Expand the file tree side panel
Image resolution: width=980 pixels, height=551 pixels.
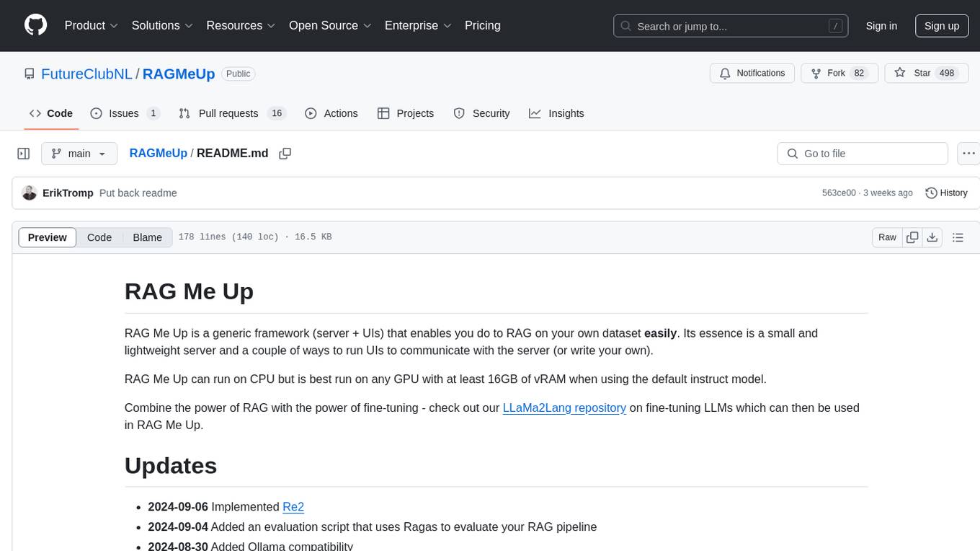(x=24, y=154)
